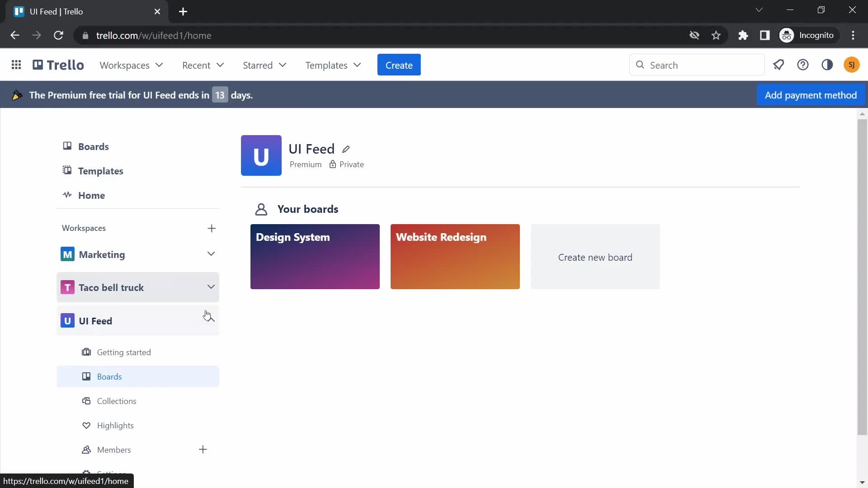The height and width of the screenshot is (488, 868).
Task: Click Add payment method button in banner
Action: tap(811, 95)
